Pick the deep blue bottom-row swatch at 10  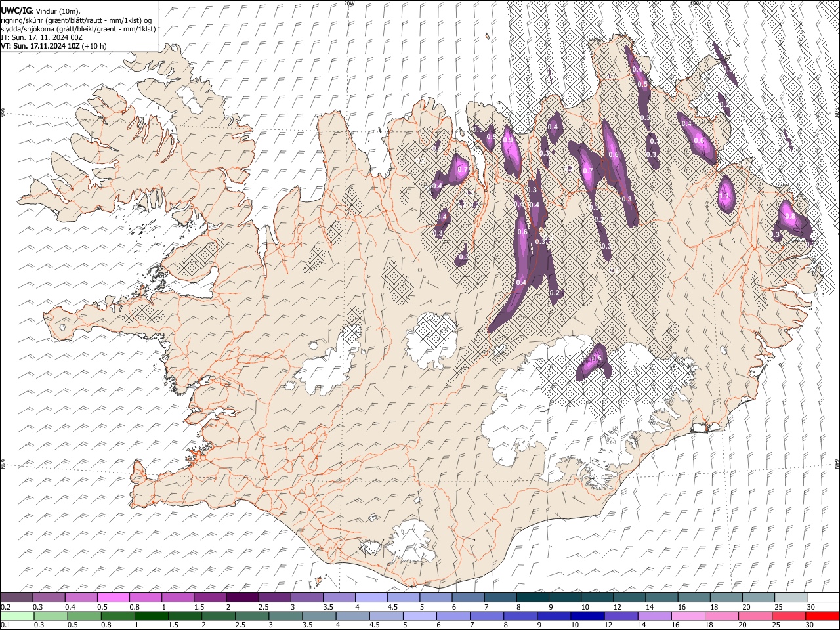pyautogui.click(x=587, y=616)
